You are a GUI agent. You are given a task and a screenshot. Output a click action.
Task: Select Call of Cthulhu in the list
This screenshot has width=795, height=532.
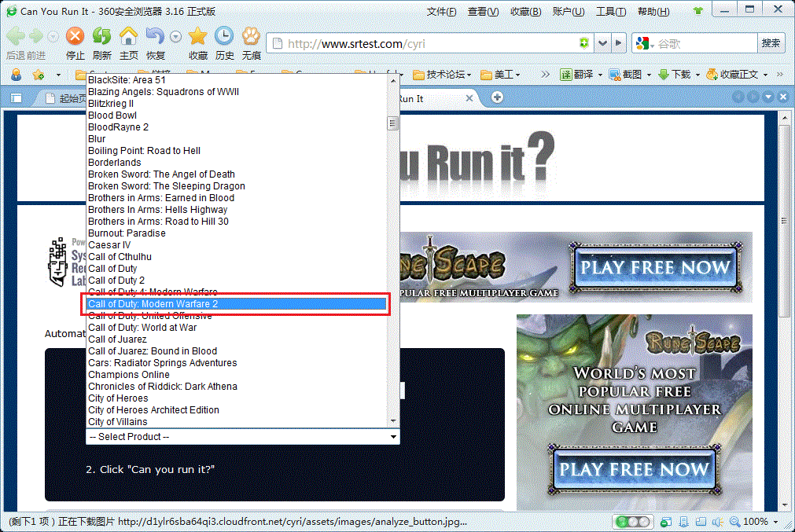(x=236, y=257)
